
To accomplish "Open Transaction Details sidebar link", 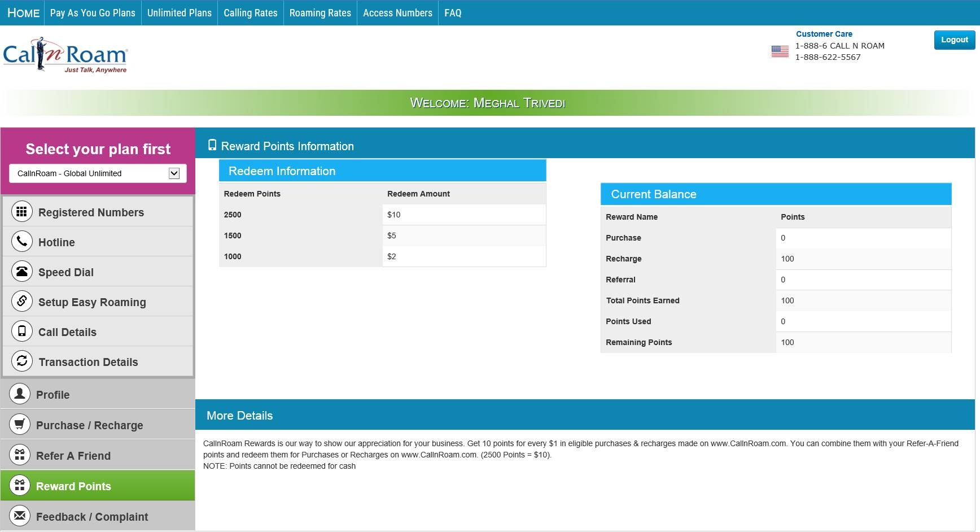I will pos(98,361).
